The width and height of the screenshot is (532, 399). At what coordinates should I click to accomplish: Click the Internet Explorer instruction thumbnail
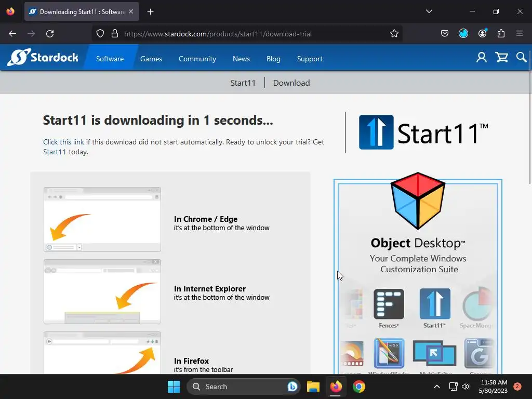[x=102, y=291]
